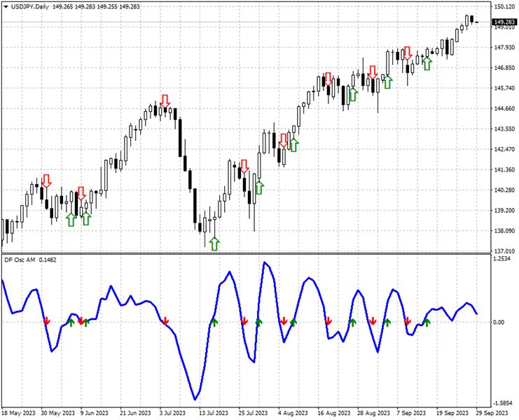Click red sell arrow above 30 May 2023 candles

pos(46,181)
